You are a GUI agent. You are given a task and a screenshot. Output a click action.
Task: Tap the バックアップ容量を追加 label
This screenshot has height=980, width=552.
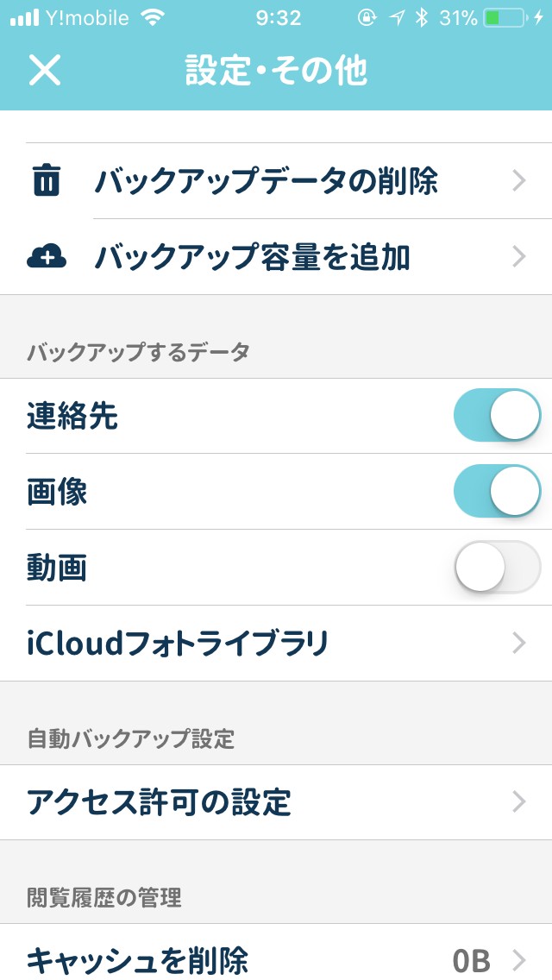252,257
